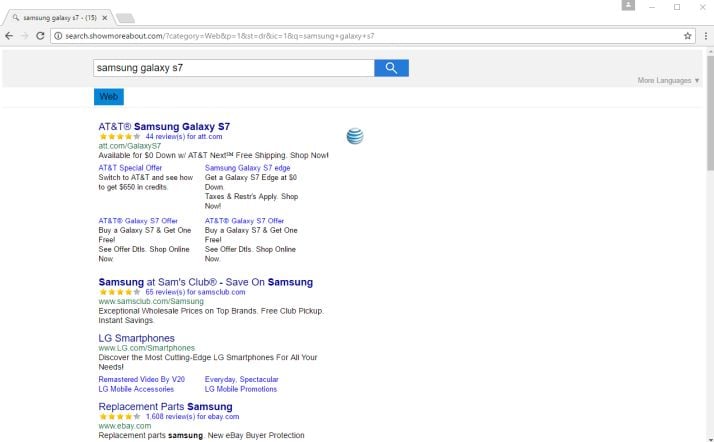Click 'Switch to AT&T and see how' text

(x=146, y=178)
